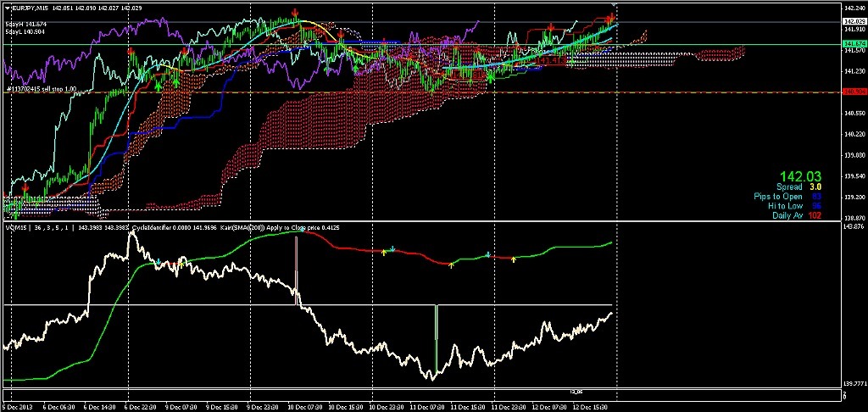Image resolution: width=868 pixels, height=412 pixels.
Task: Click the Hi to Low readout
Action: [x=794, y=206]
